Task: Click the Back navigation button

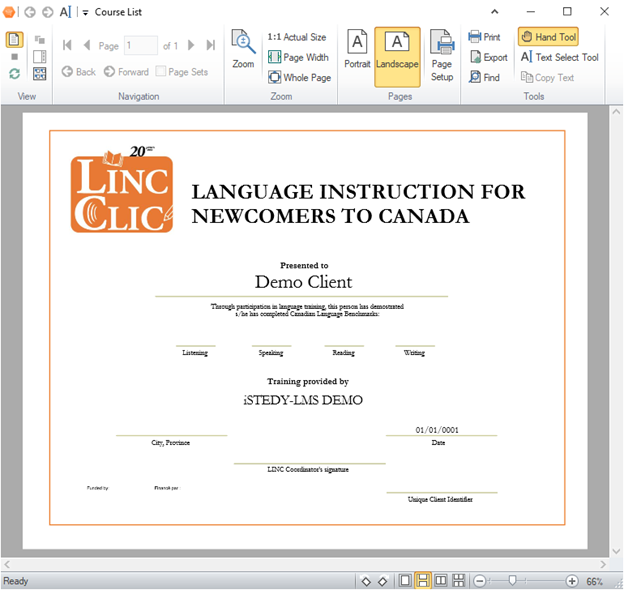Action: pyautogui.click(x=78, y=72)
